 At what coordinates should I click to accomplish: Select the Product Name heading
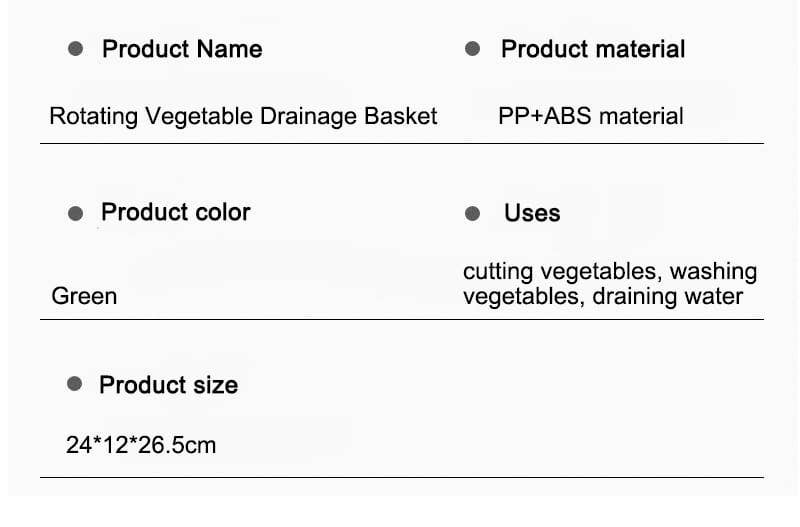point(182,49)
